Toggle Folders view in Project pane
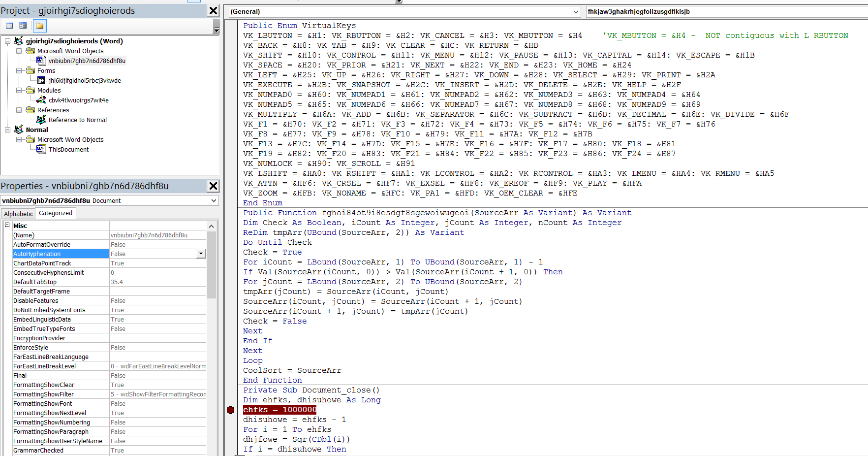868x456 pixels. click(x=40, y=26)
